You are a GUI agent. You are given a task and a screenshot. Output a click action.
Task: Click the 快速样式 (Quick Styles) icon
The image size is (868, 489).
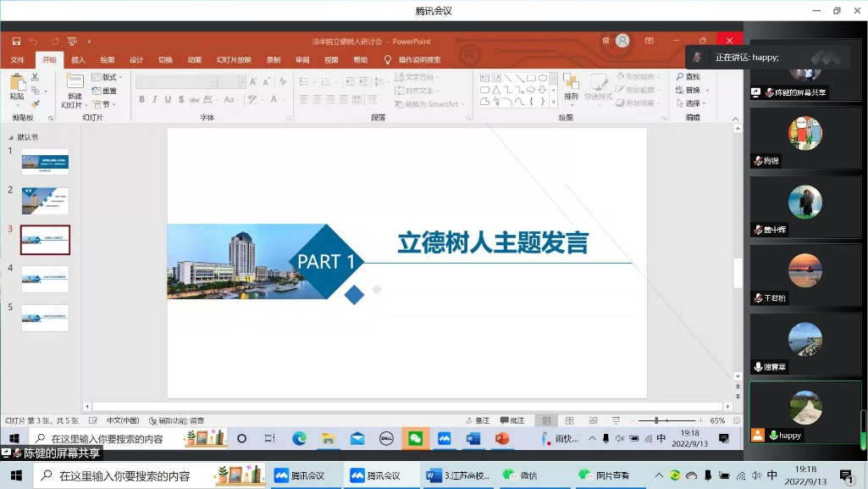(598, 84)
